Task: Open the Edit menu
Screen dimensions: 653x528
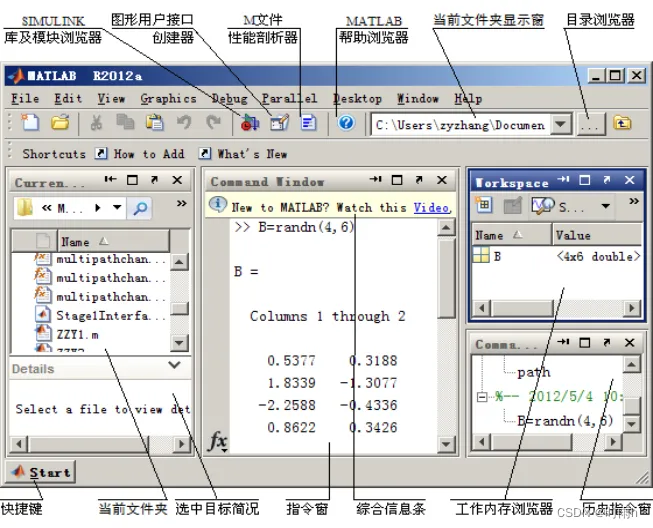Action: click(68, 99)
